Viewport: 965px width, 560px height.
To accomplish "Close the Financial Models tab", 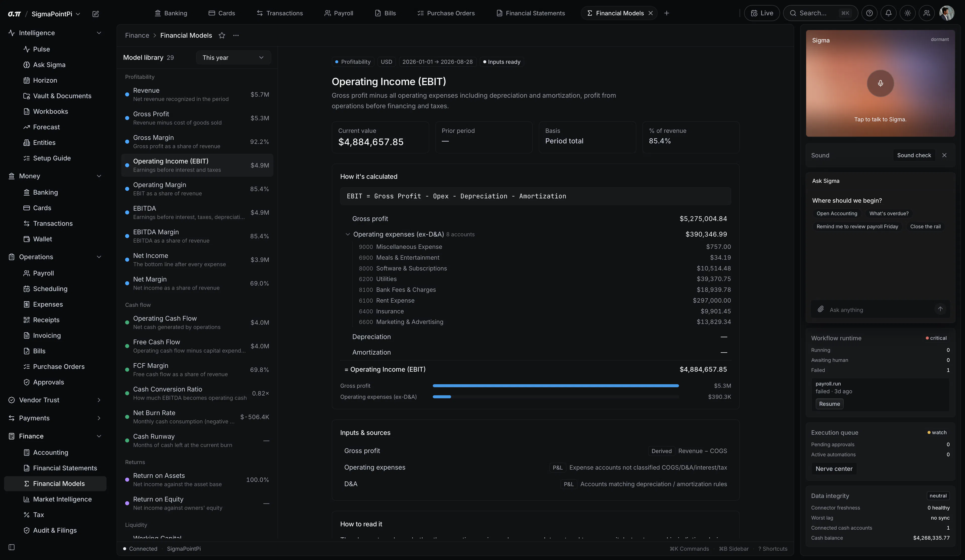I will coord(650,13).
